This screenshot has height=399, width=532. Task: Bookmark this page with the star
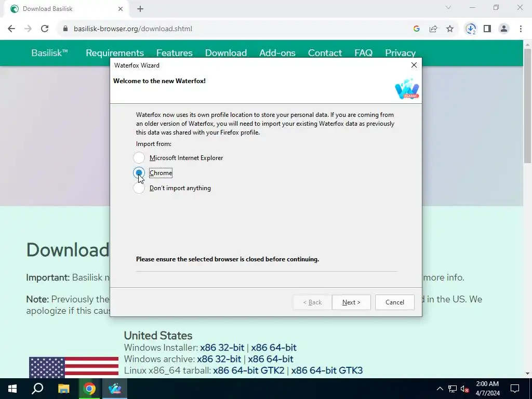click(450, 29)
